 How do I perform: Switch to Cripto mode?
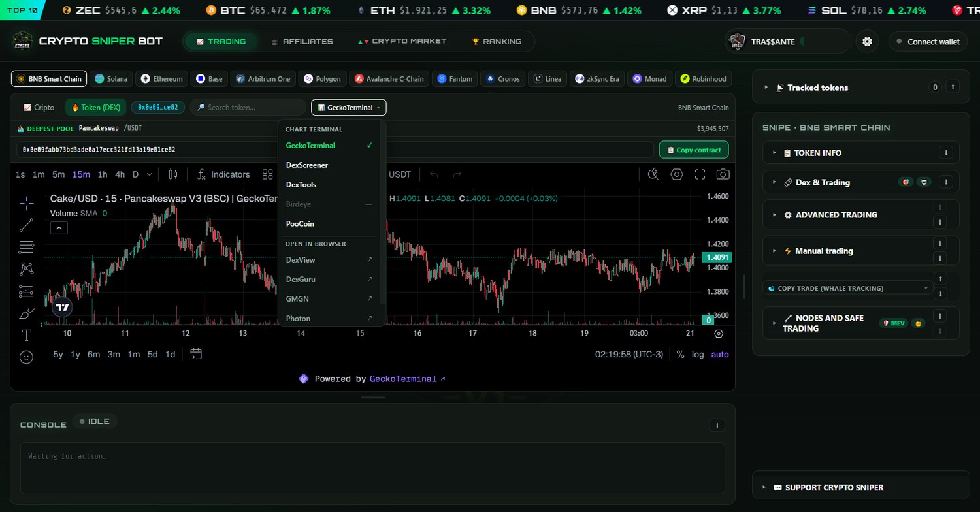[x=39, y=107]
